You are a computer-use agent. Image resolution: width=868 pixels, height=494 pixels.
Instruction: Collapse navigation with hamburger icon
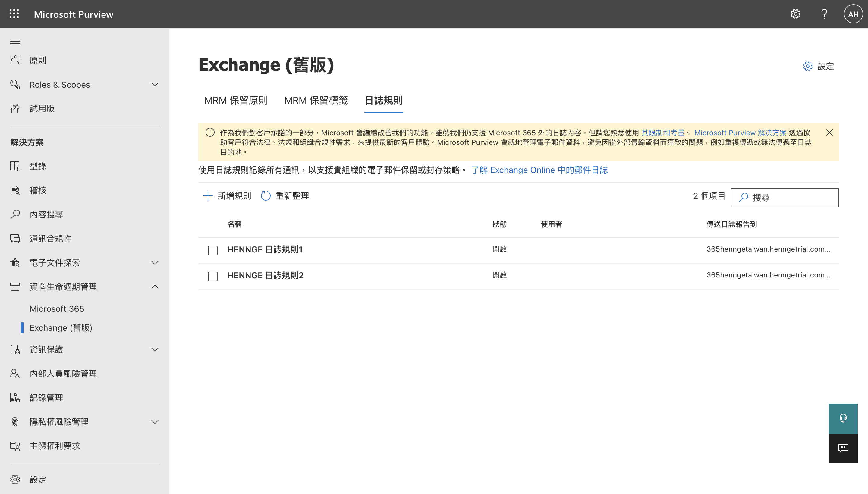click(x=15, y=41)
